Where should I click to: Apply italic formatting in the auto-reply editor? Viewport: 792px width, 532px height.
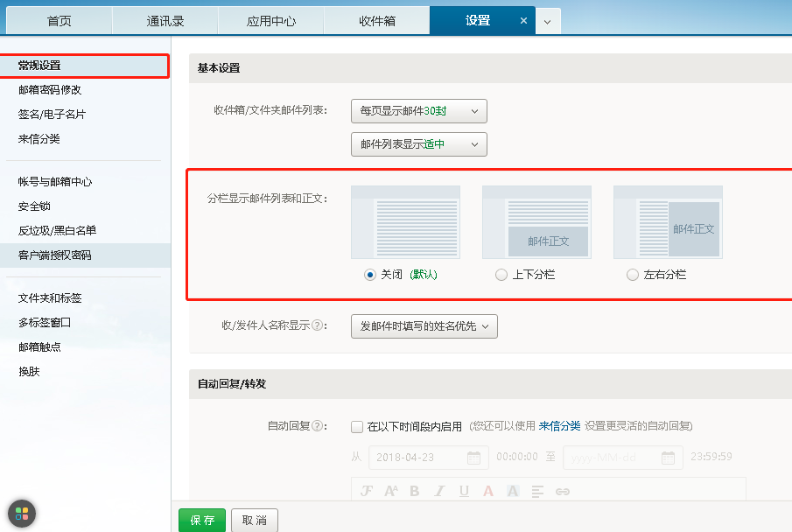tap(438, 491)
